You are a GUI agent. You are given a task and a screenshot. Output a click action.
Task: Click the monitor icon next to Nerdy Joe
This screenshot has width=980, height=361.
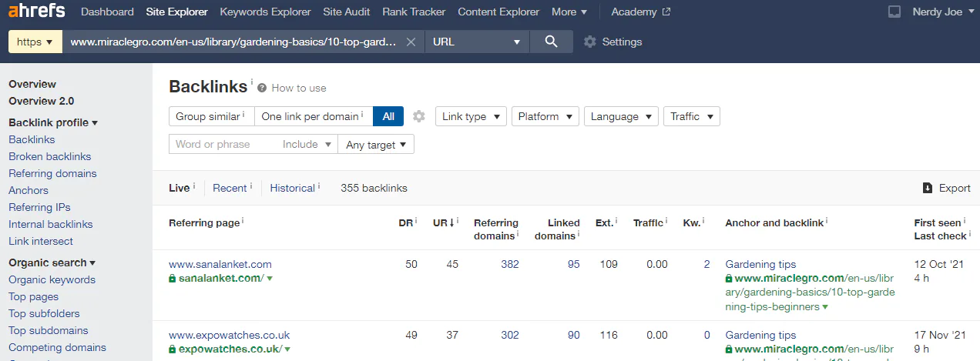(x=894, y=12)
